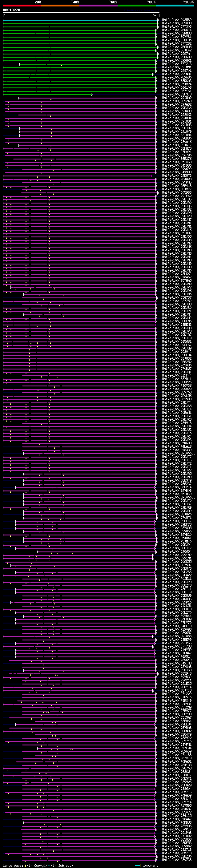Select hit label UniRef100_Q9DUT3
The height and width of the screenshot is (868, 197).
177,176
